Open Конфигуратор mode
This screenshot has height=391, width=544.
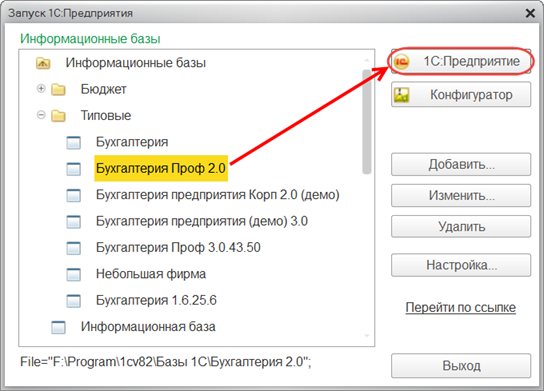461,94
